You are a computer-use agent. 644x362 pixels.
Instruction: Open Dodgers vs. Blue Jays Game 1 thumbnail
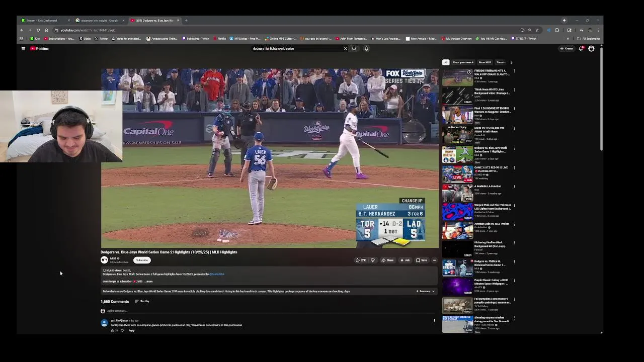pyautogui.click(x=457, y=154)
